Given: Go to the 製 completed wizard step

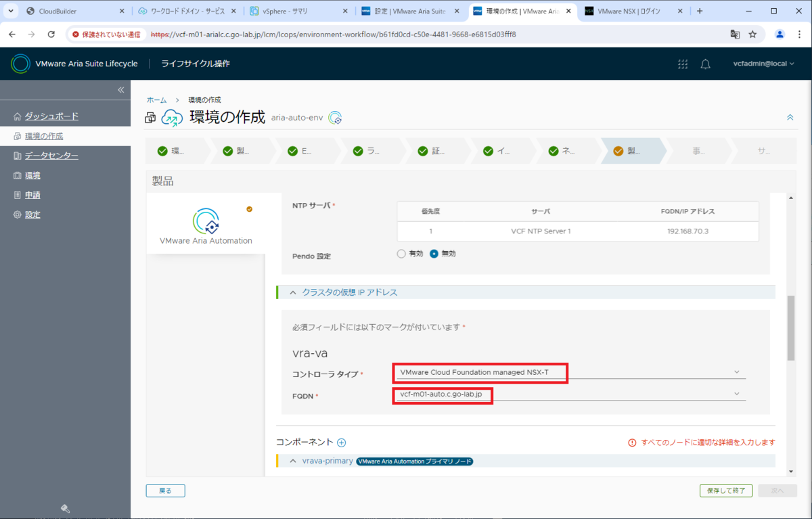Looking at the screenshot, I should [242, 151].
